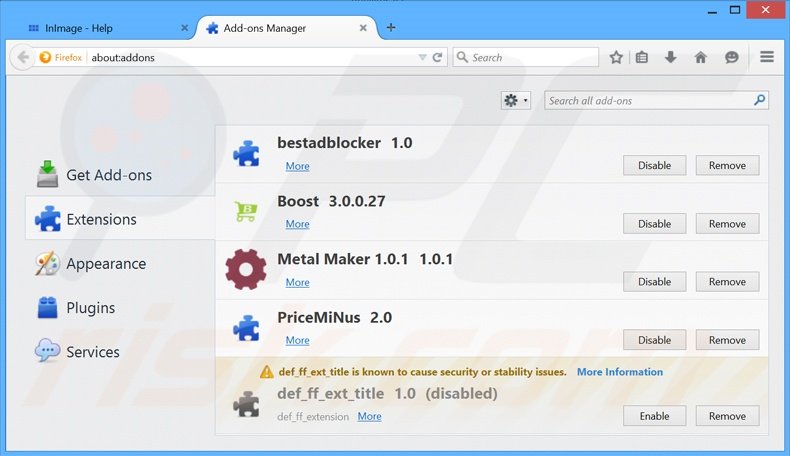The height and width of the screenshot is (456, 790).
Task: Minimize the Firefox window
Action: (x=712, y=10)
